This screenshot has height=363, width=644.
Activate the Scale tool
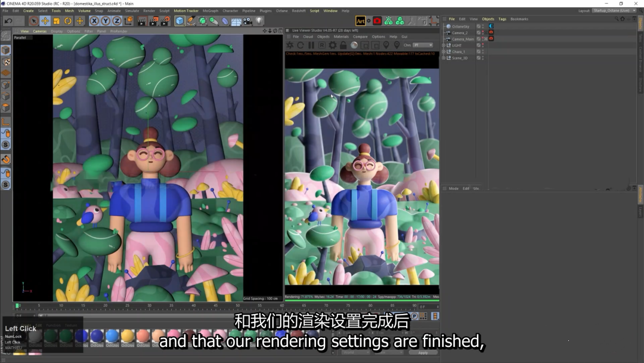tap(57, 21)
